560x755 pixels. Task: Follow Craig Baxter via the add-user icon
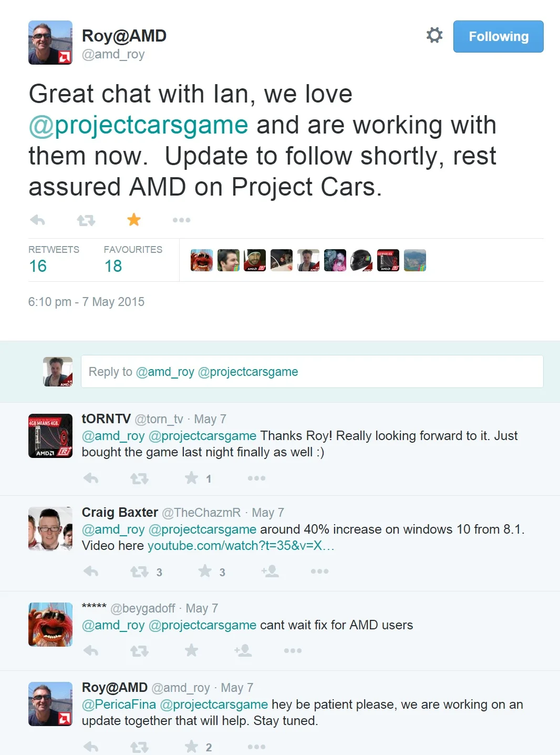[x=270, y=571]
